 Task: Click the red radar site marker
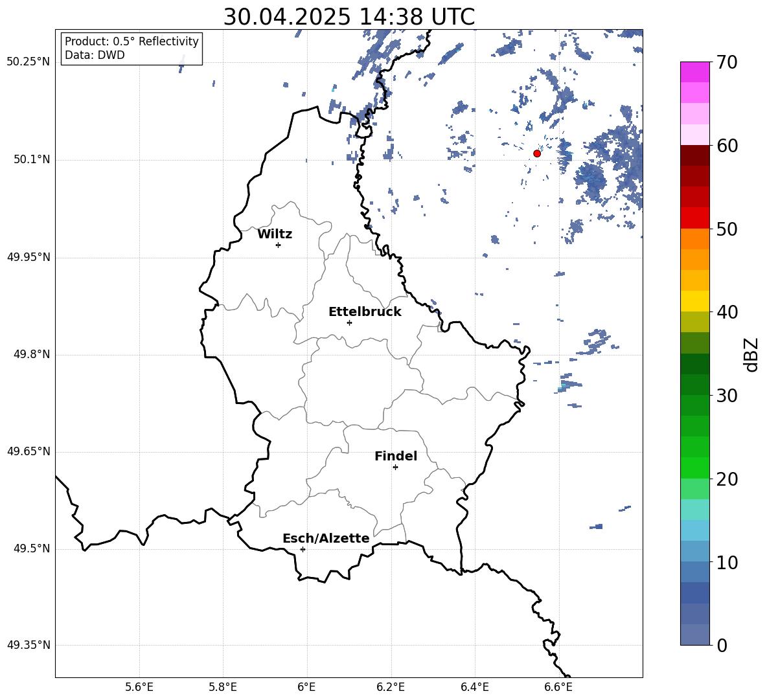[537, 153]
